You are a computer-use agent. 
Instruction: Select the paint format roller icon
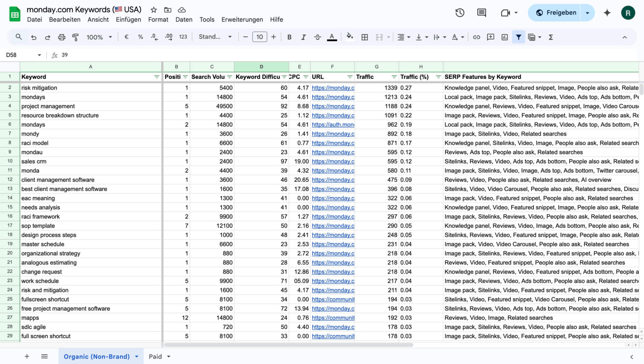(x=75, y=37)
